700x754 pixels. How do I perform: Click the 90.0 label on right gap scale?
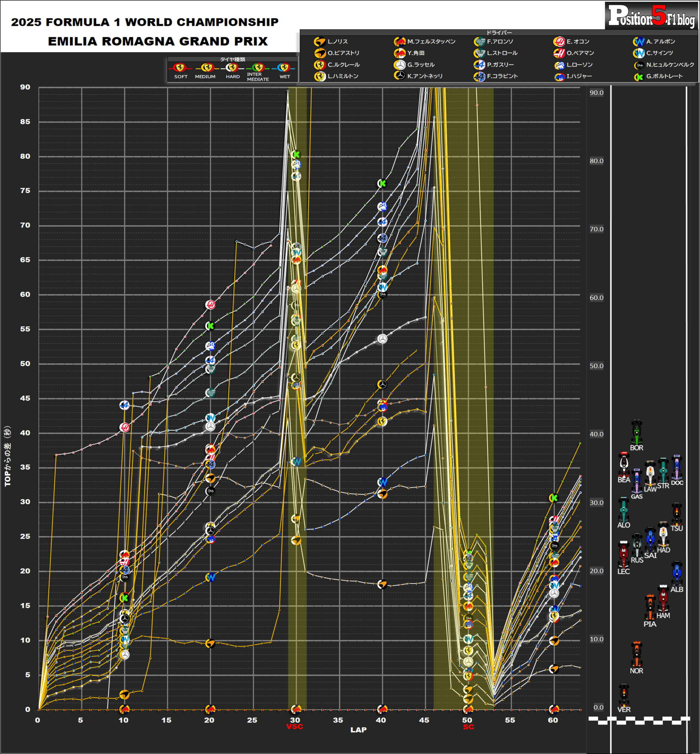pos(597,92)
